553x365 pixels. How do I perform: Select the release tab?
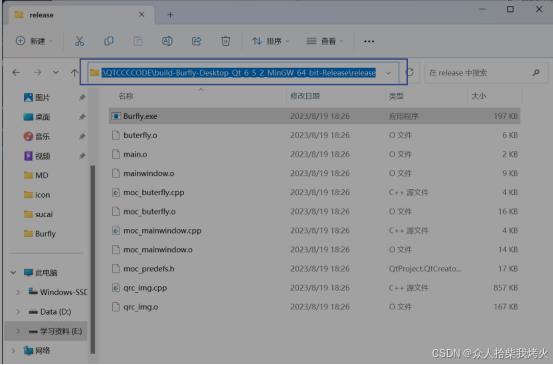(80, 15)
